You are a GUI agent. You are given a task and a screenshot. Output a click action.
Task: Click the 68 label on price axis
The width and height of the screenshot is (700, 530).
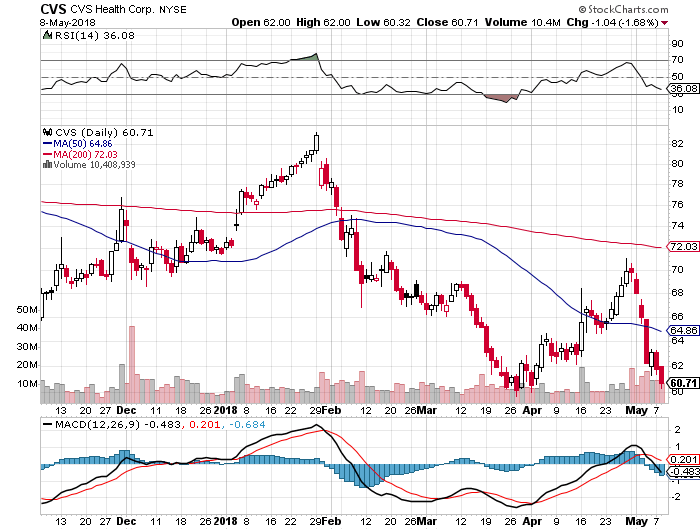point(677,293)
